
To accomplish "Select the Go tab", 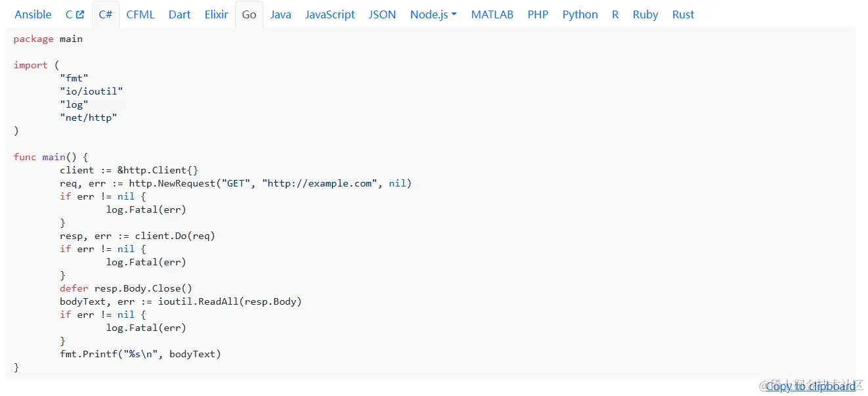I will point(249,14).
